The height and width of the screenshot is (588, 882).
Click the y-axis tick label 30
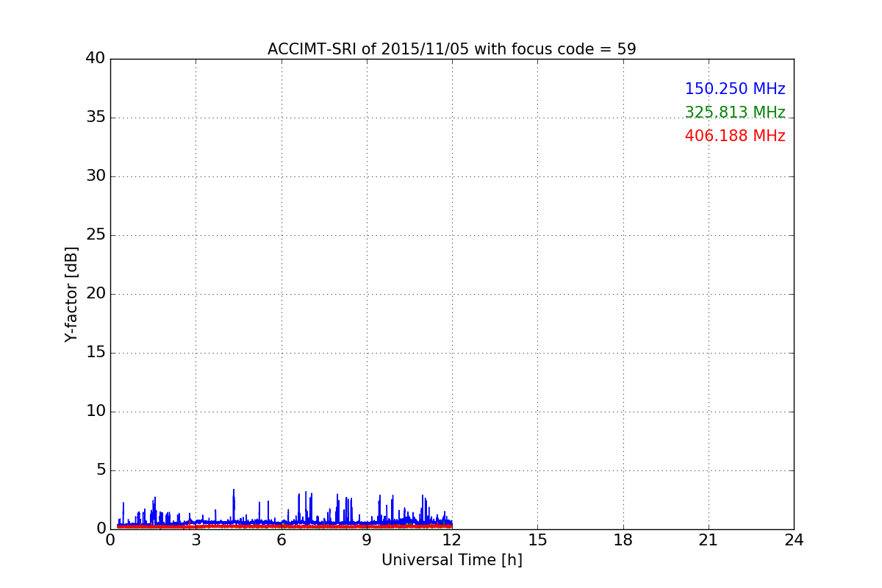point(96,176)
